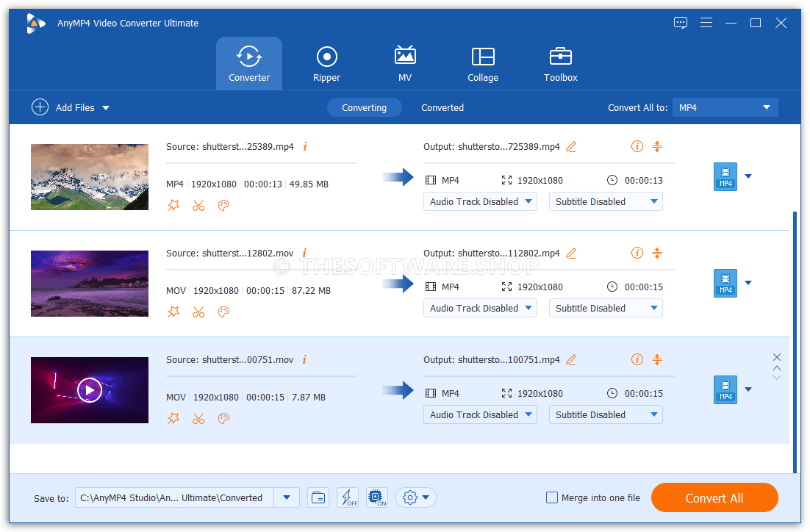Open the cut scissors for 25389.mp4
The image size is (810, 532).
point(198,206)
